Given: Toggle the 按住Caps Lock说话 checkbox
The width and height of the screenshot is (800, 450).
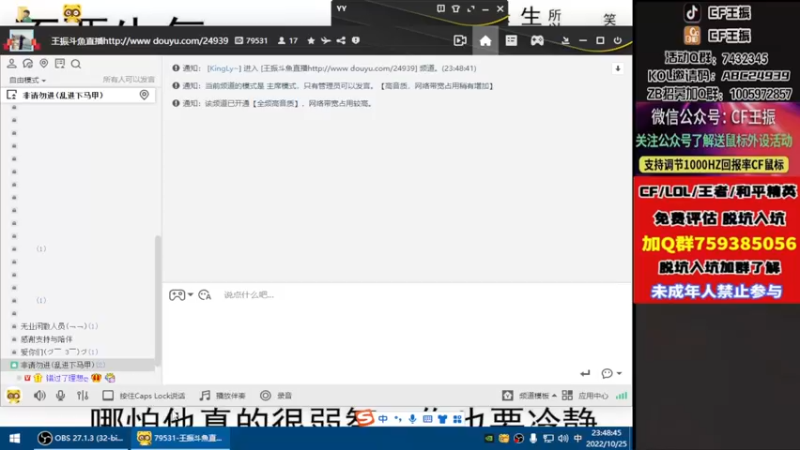Looking at the screenshot, I should [x=108, y=395].
